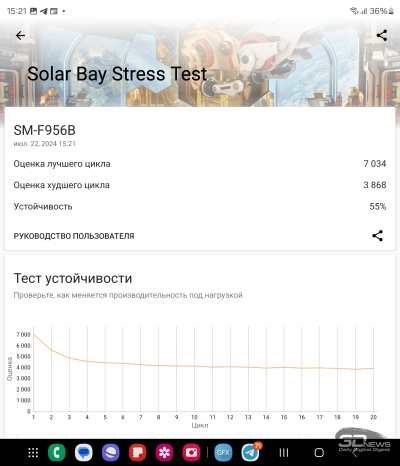
Task: Open the apps grid in the taskbar
Action: point(33,453)
